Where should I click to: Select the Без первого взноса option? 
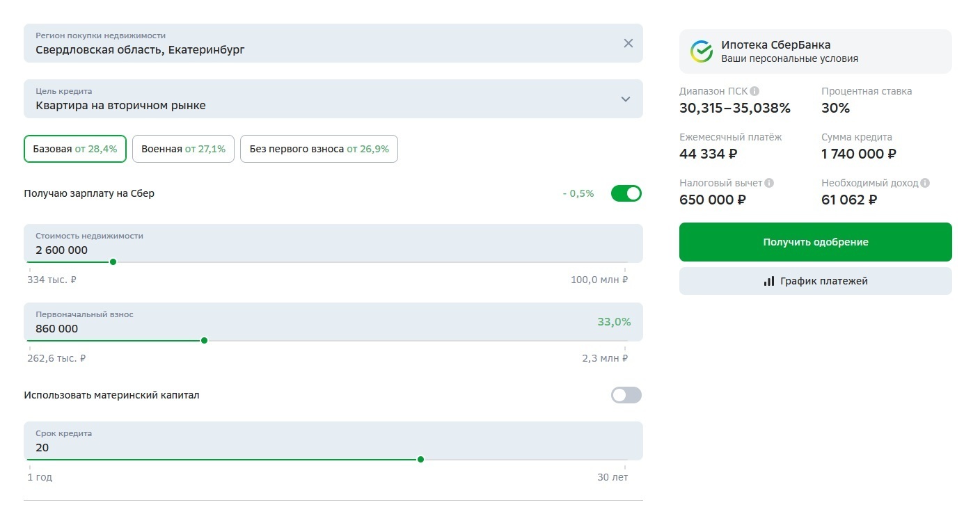pos(319,149)
